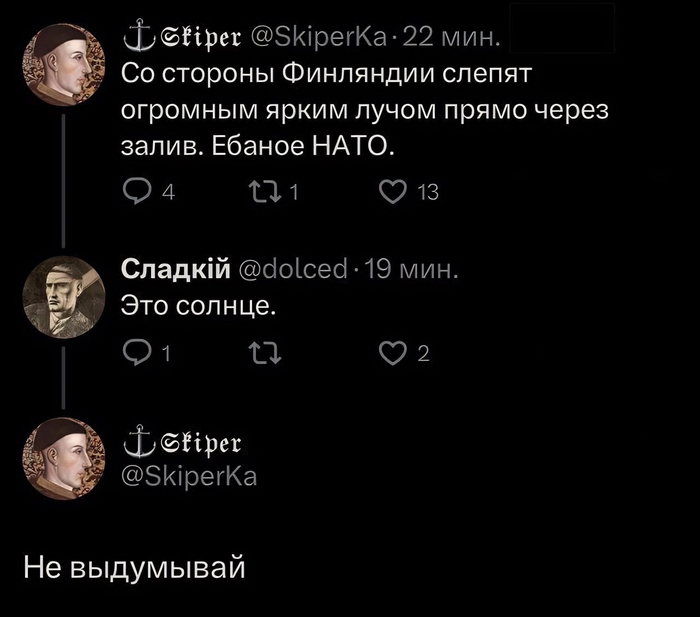Click the reply text "Это солнце."
Viewport: 700px width, 617px height.
tap(196, 304)
